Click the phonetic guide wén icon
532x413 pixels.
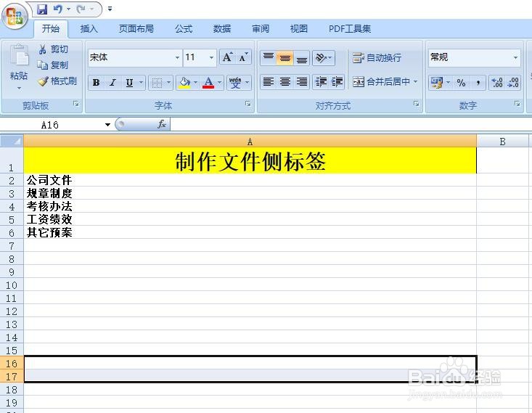(235, 83)
